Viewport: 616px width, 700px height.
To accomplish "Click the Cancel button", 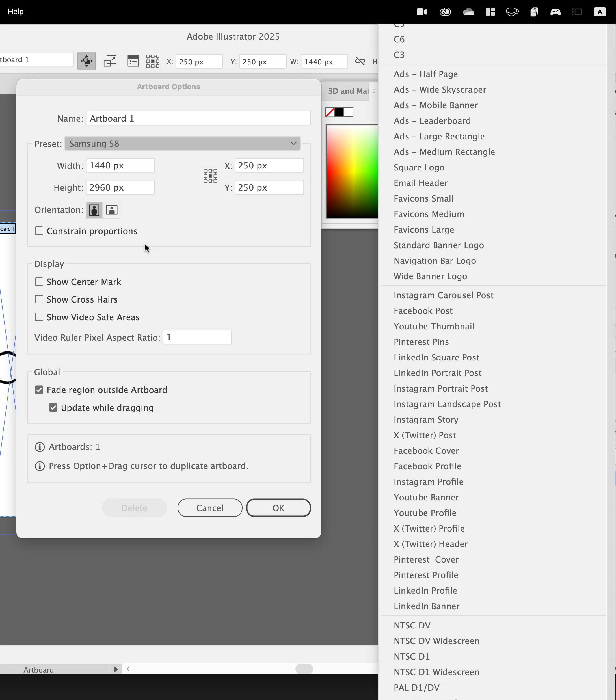I will [x=209, y=508].
